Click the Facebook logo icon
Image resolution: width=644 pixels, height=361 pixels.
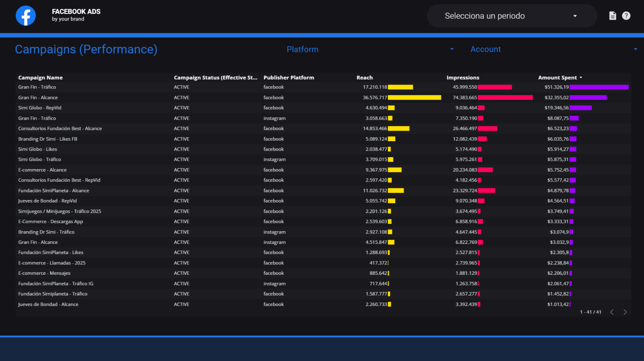coord(26,15)
